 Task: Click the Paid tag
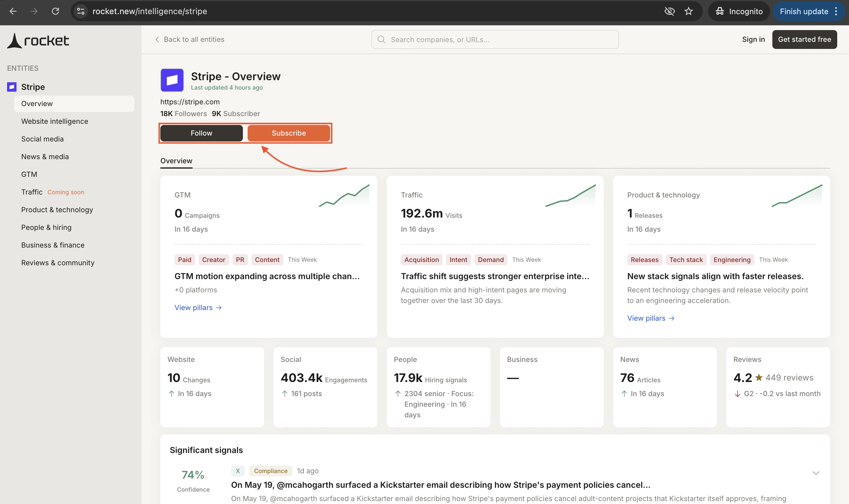[185, 259]
